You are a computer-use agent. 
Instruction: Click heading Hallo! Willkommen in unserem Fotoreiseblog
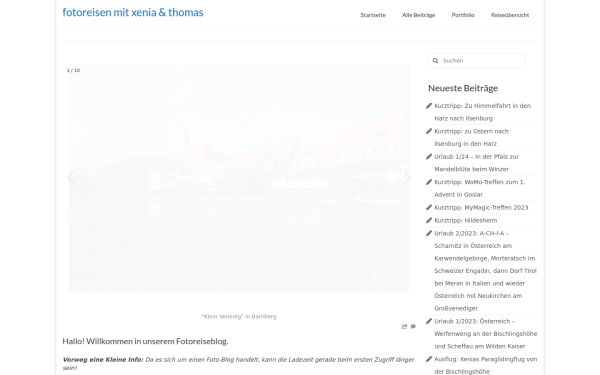click(x=145, y=341)
